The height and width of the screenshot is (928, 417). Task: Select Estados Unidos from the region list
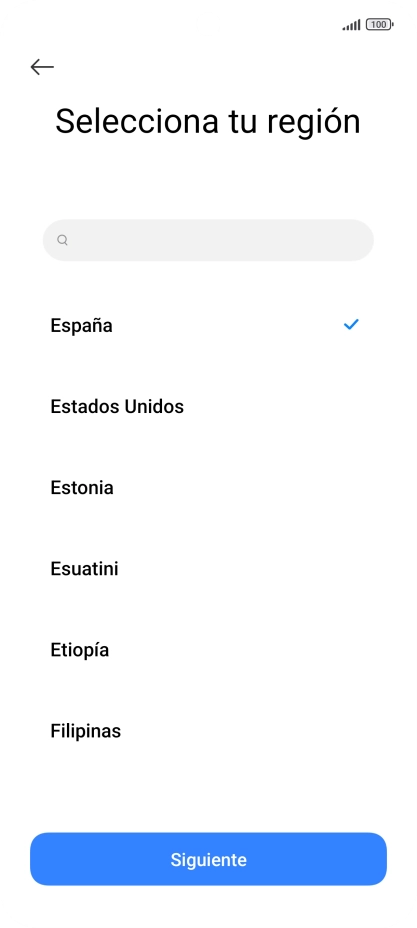208,406
